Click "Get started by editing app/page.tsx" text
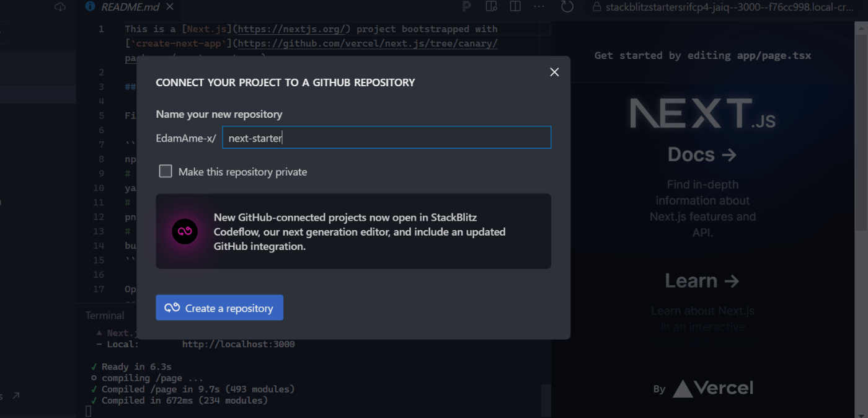 tap(702, 55)
